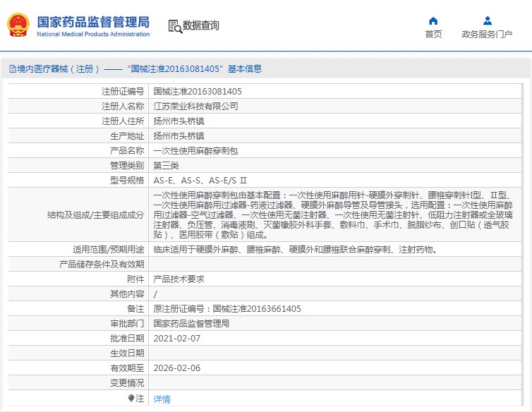
Task: Click the 批准日期 label
Action: point(127,339)
